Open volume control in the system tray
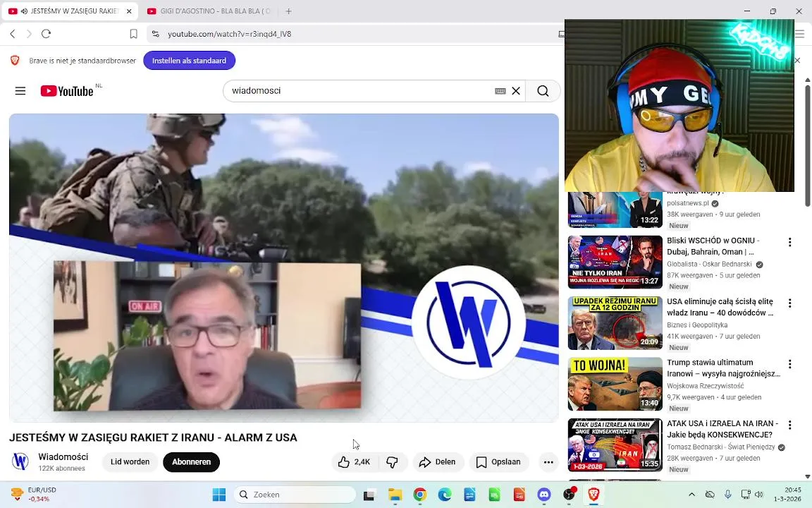 coord(759,495)
